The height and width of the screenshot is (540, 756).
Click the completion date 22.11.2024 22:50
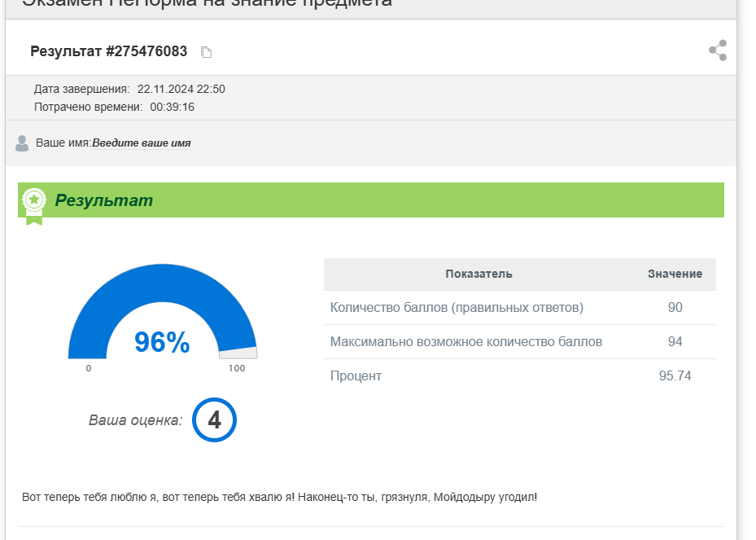181,89
